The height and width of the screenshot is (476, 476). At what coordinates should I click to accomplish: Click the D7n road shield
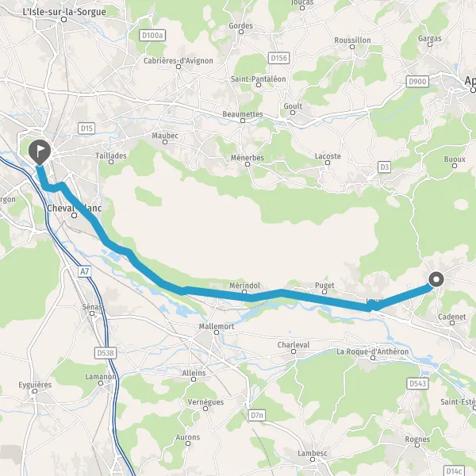tap(257, 415)
